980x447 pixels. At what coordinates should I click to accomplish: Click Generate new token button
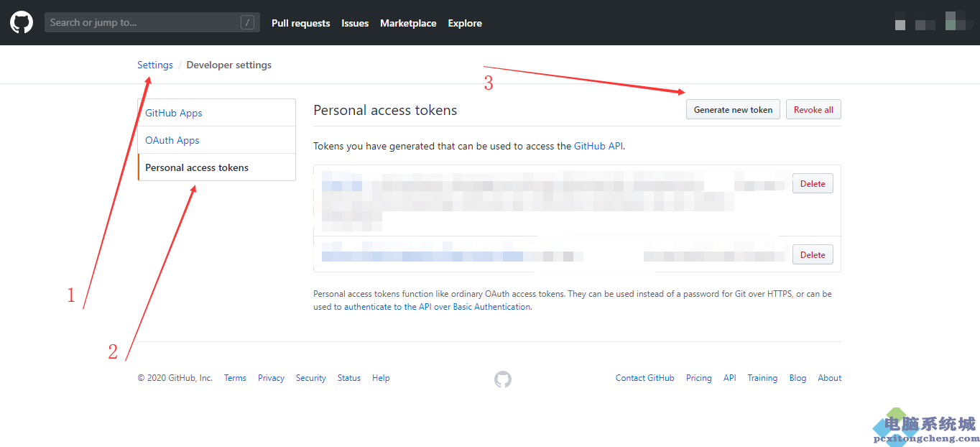(733, 110)
